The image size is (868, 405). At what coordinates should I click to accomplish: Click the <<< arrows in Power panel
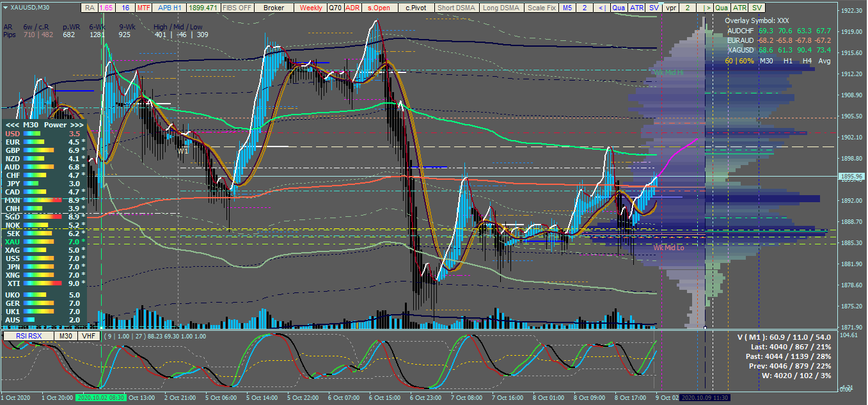coord(12,125)
